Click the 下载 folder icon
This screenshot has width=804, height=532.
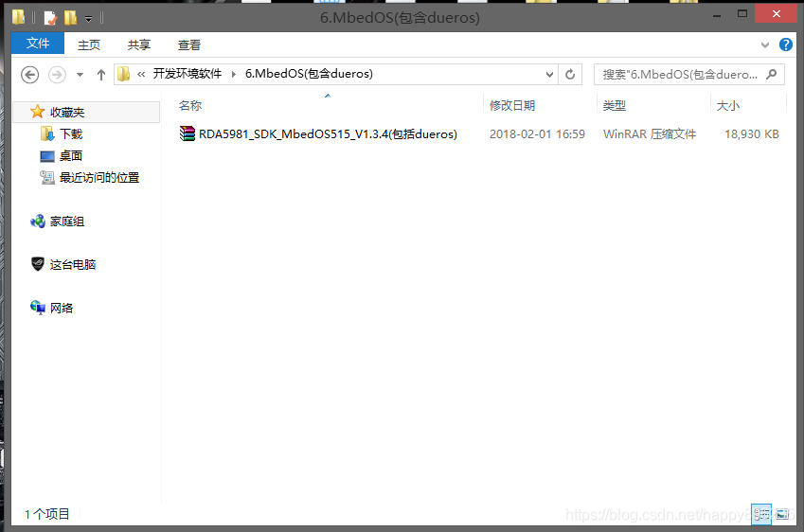47,133
